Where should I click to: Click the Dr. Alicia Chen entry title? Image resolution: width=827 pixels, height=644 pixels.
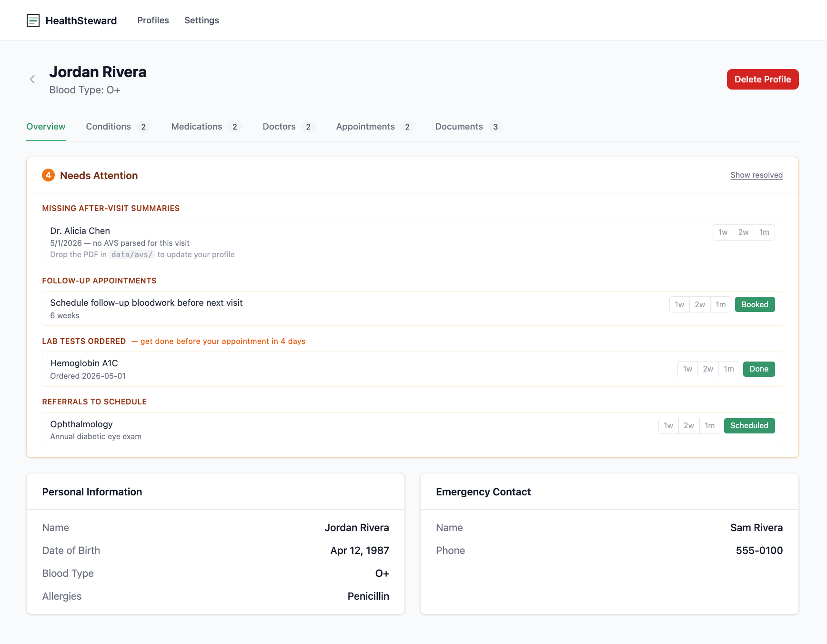point(80,231)
